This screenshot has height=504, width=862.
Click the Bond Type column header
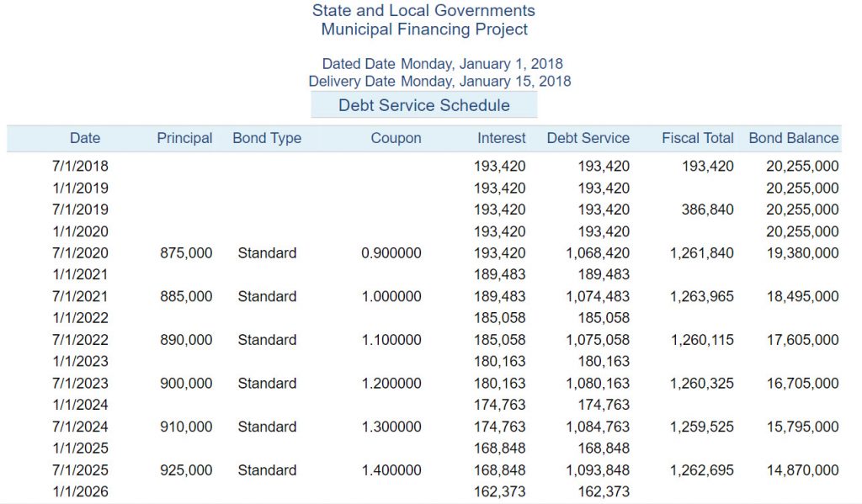(x=267, y=138)
